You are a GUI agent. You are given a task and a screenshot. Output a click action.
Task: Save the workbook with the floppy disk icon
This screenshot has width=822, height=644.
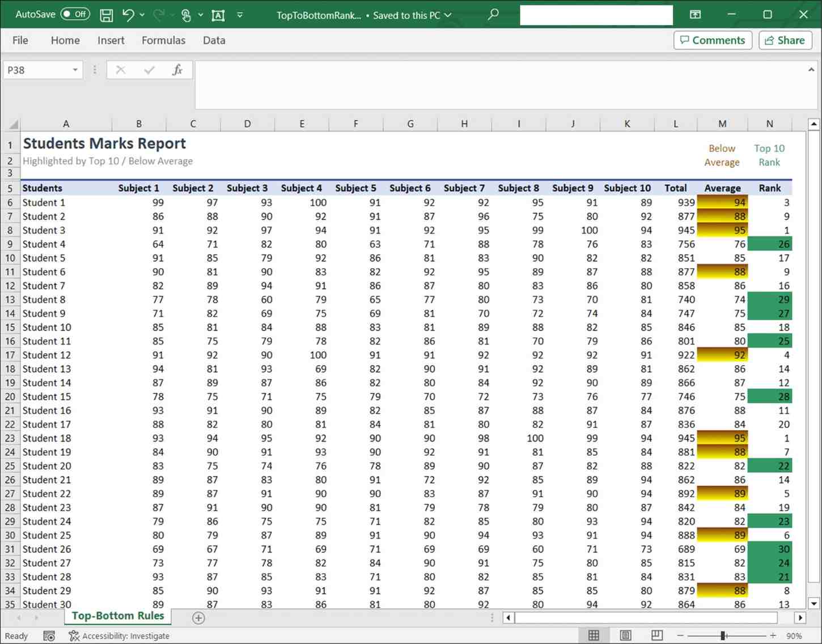(x=106, y=15)
